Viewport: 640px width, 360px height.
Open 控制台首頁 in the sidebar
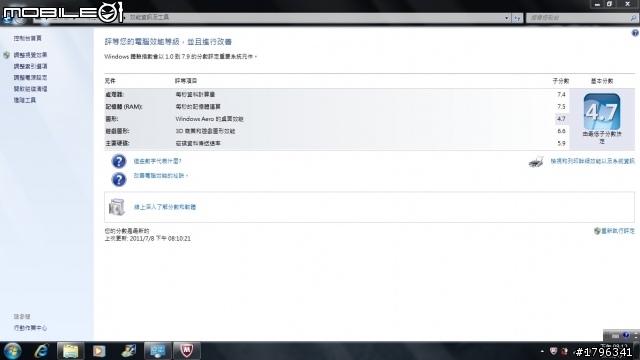(x=27, y=38)
